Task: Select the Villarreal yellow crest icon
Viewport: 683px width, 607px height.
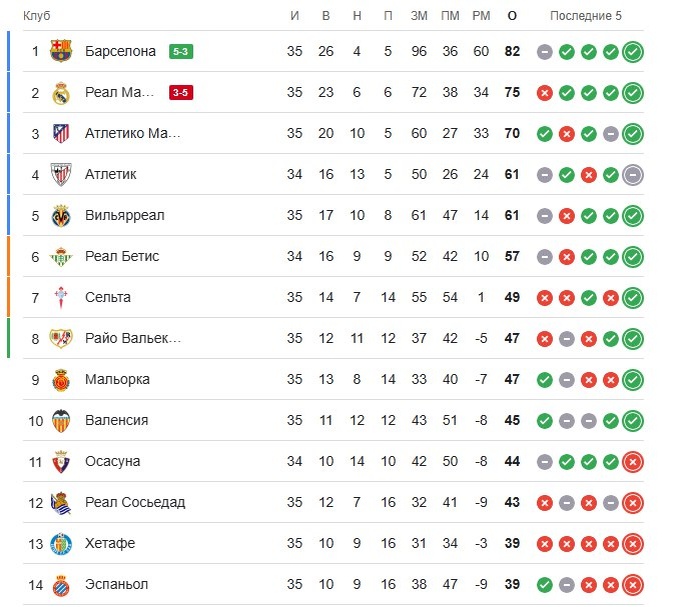Action: [61, 216]
